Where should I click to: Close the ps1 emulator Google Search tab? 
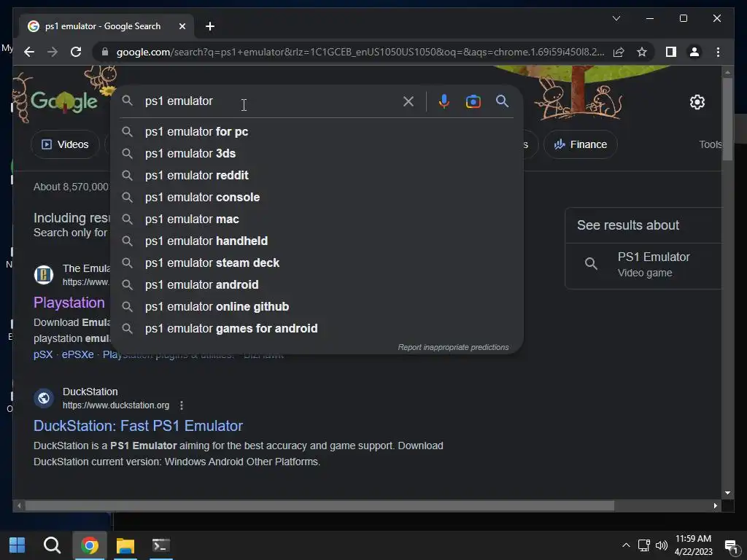point(182,26)
